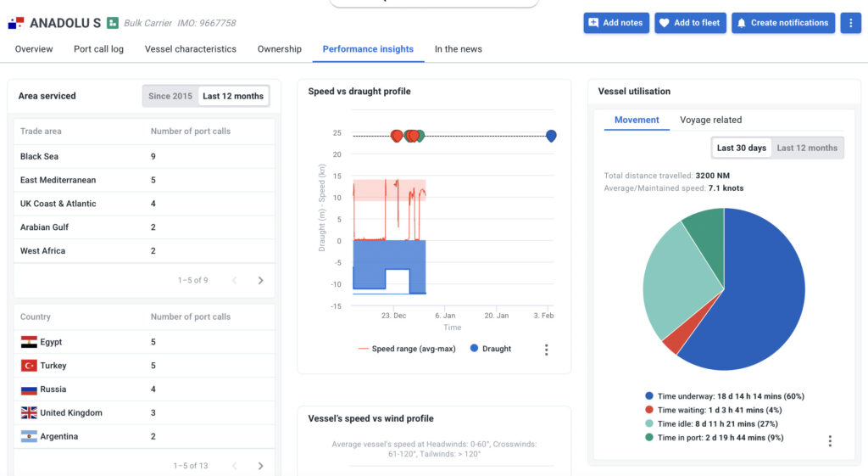
Task: Go to next page of countries
Action: point(260,466)
